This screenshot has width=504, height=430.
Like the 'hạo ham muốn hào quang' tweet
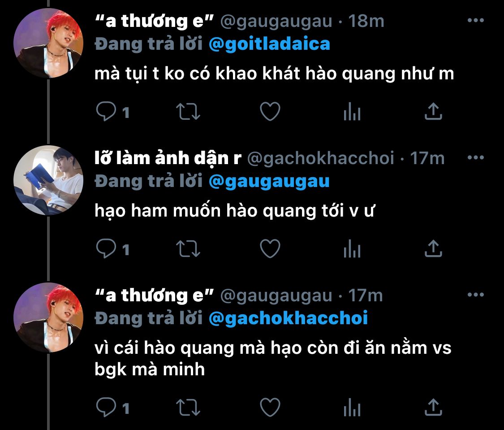270,248
